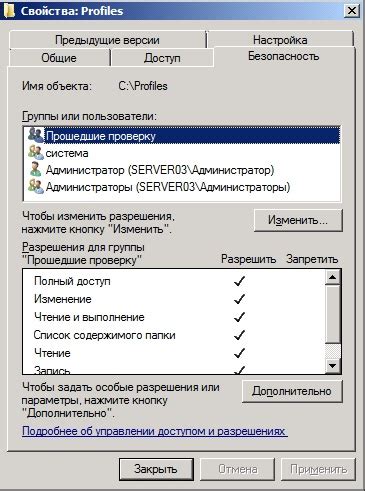Image resolution: width=365 pixels, height=491 pixels.
Task: Click the permissions list scroll up arrow
Action: point(333,277)
